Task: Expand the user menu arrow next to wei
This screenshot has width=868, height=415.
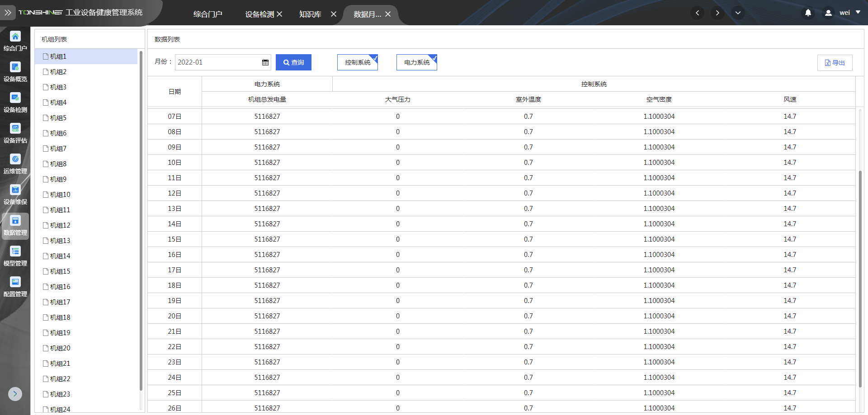Action: click(858, 12)
